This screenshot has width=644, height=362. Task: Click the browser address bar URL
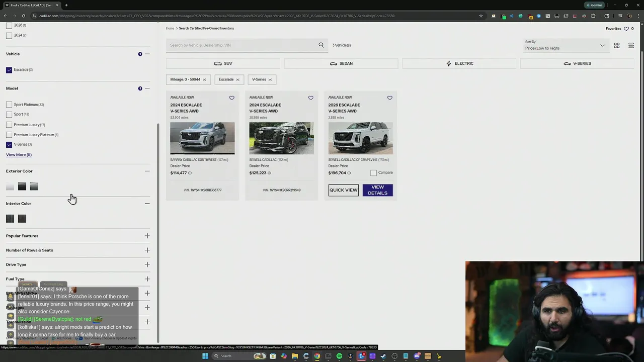tap(216, 16)
